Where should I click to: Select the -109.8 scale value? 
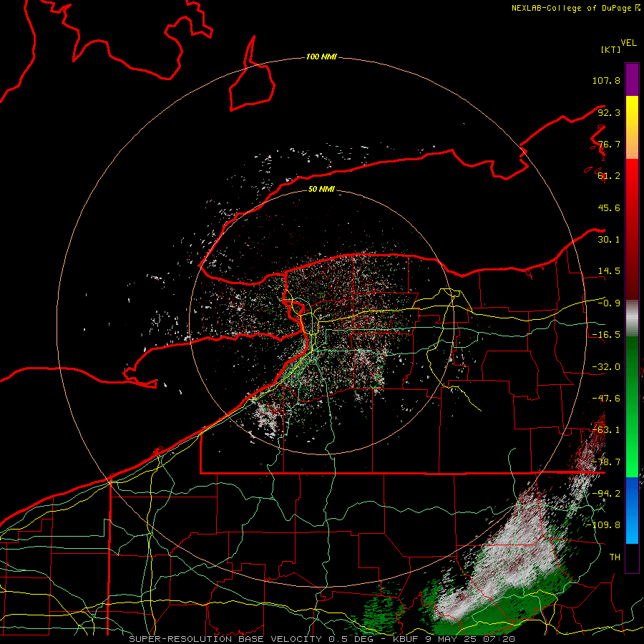[x=603, y=525]
